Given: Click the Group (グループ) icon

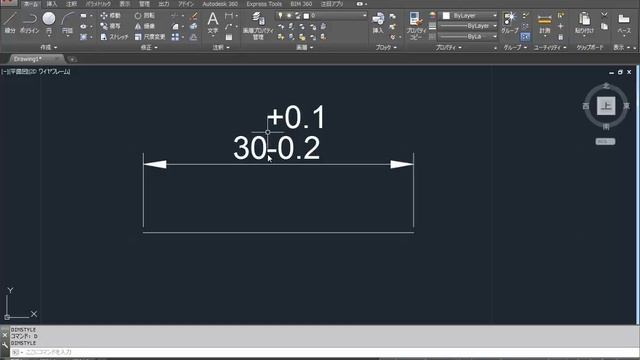Looking at the screenshot, I should tap(509, 22).
